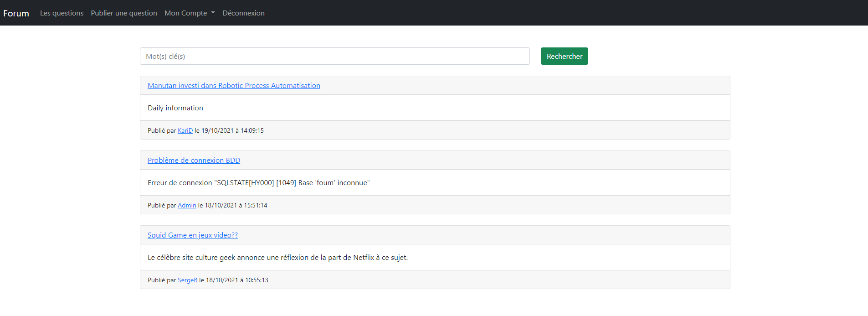This screenshot has width=868, height=316.
Task: Open the Problème de connexion BDD question
Action: click(x=194, y=161)
